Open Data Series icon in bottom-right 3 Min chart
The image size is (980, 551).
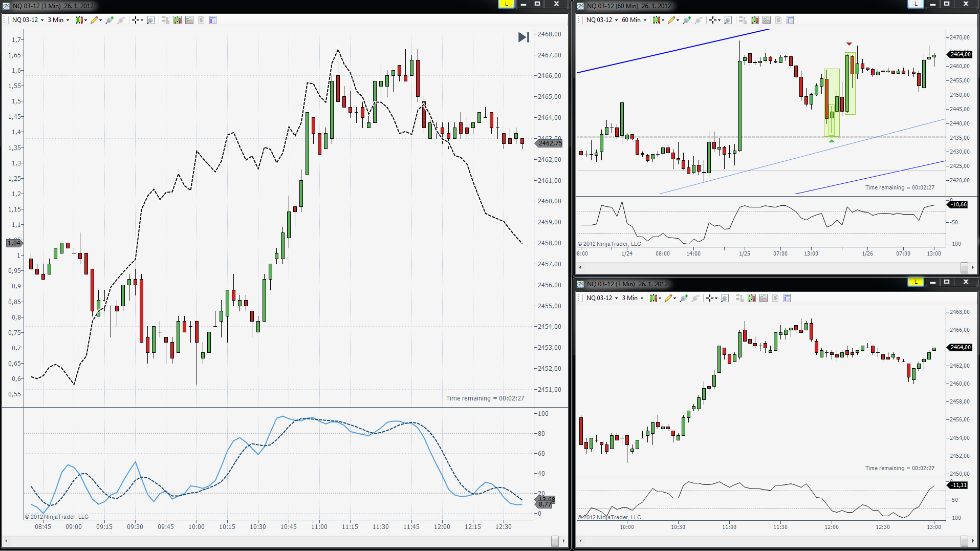[752, 298]
